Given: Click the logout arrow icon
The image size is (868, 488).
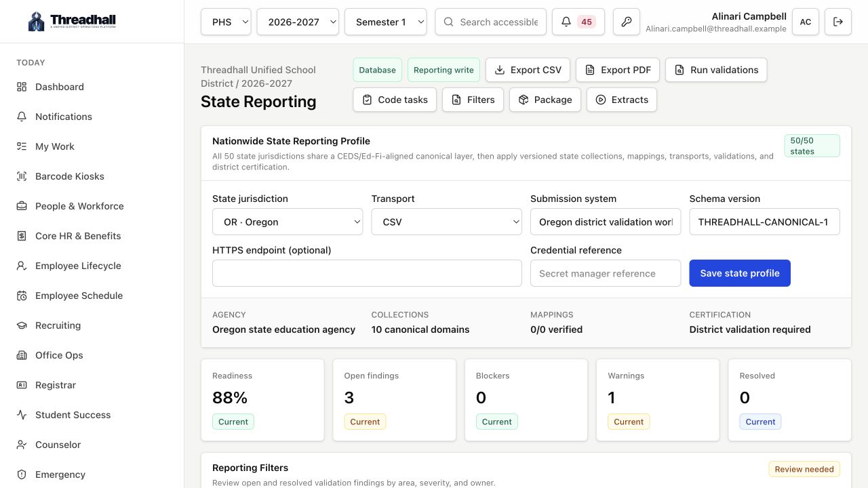Looking at the screenshot, I should coord(838,22).
